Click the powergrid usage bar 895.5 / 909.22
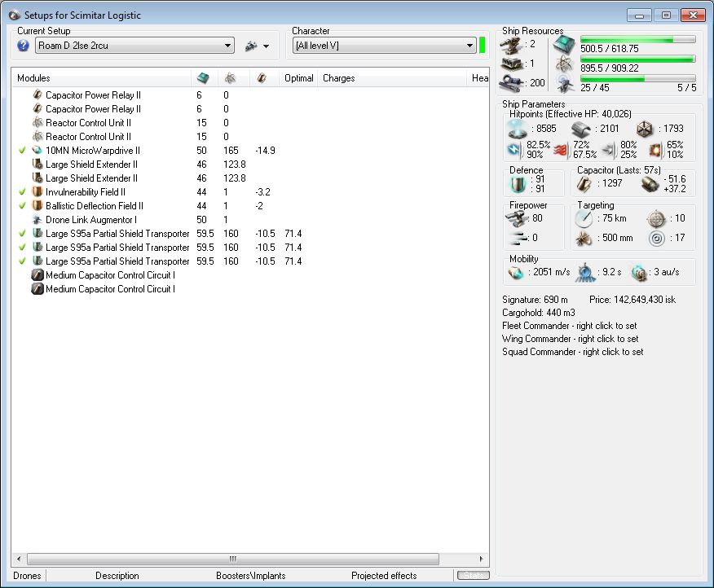714x588 pixels. 638,59
